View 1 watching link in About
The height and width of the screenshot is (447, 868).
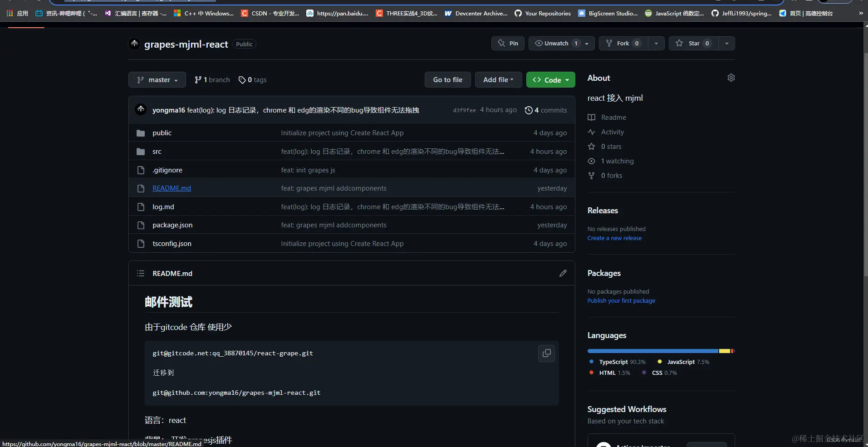(611, 161)
